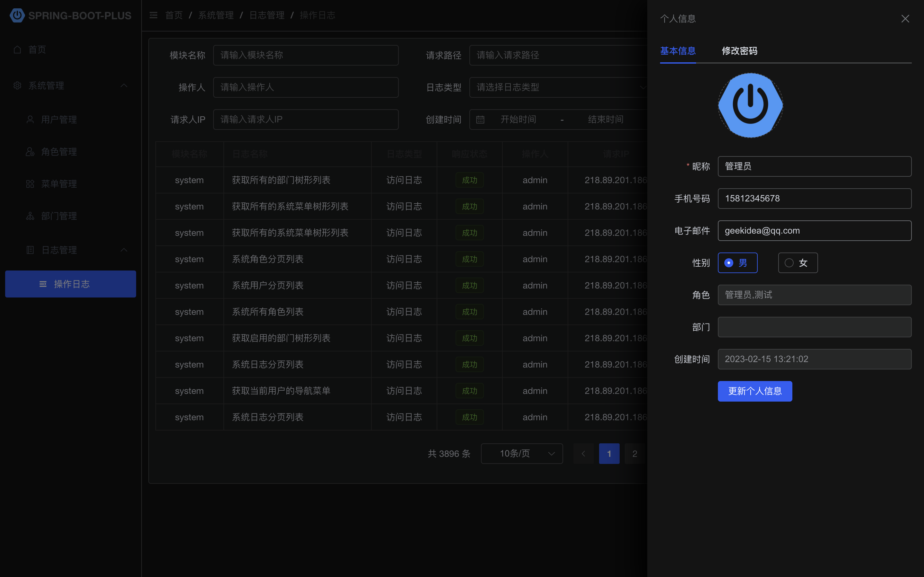Switch to the 基本信息 tab
The height and width of the screenshot is (577, 924).
pos(678,51)
